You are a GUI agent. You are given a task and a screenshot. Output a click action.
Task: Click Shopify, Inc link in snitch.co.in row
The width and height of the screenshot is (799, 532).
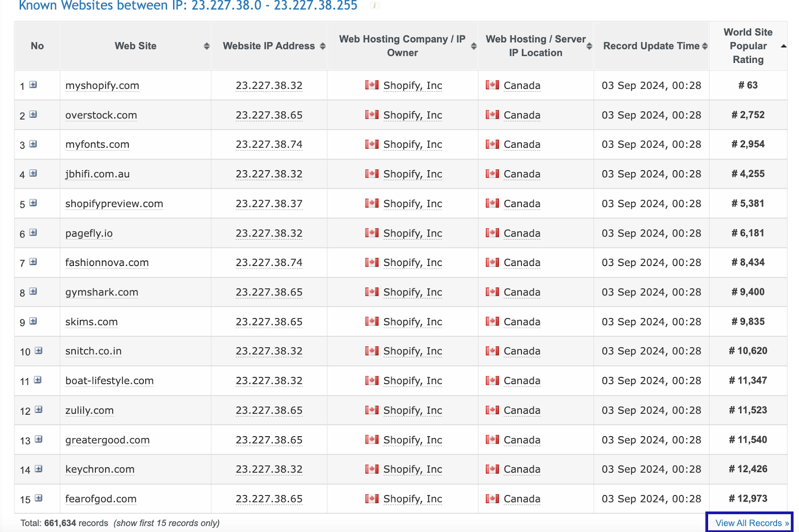(412, 351)
